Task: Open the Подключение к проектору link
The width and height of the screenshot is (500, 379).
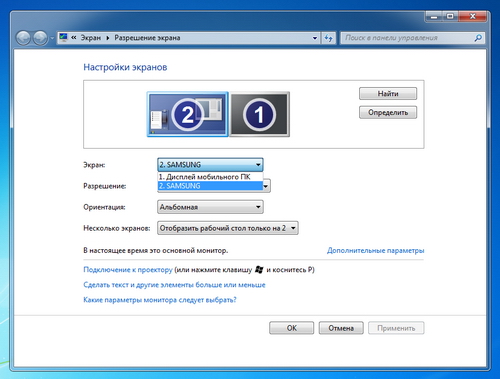Action: (128, 270)
